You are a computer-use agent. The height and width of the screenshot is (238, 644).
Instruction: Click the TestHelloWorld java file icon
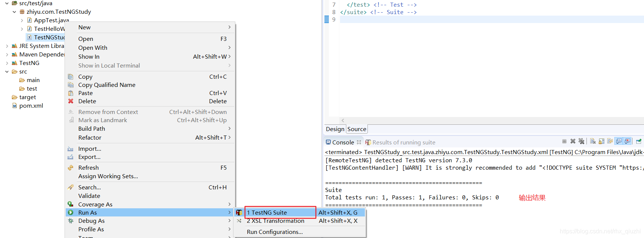[29, 29]
